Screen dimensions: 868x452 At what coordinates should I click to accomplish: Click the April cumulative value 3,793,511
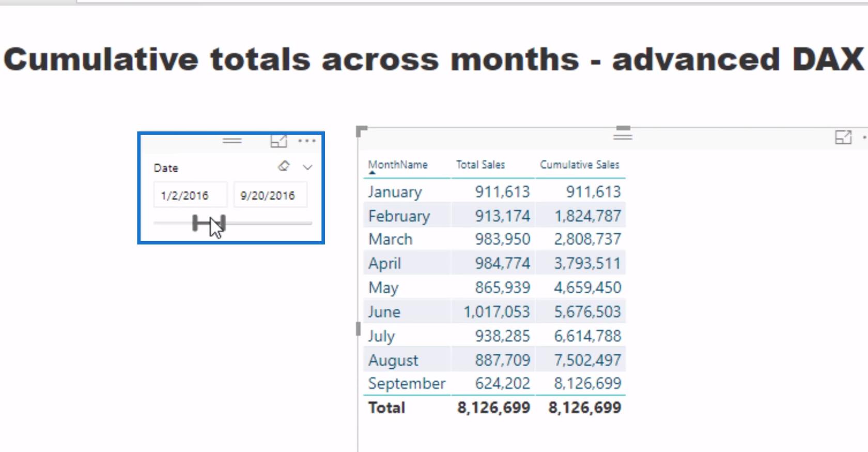(x=587, y=263)
